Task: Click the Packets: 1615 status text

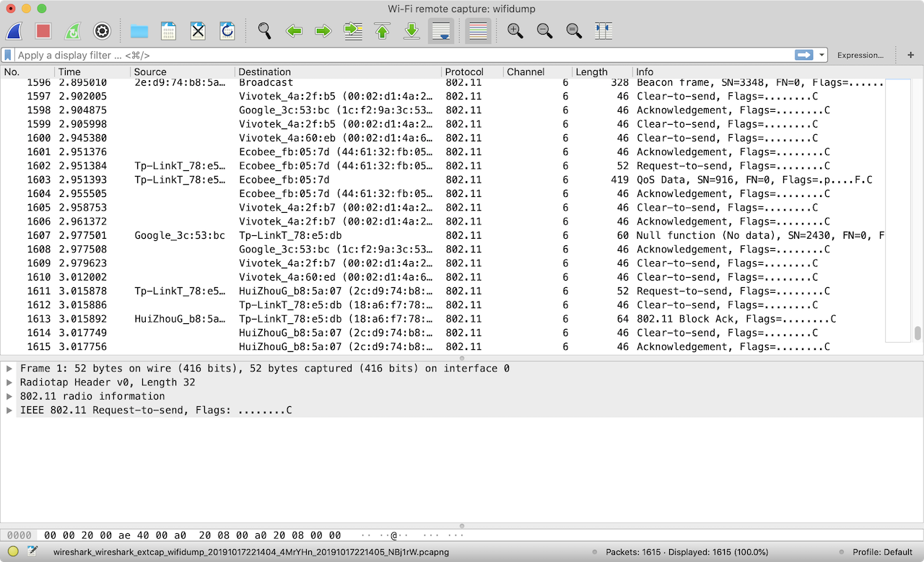Action: tap(687, 552)
